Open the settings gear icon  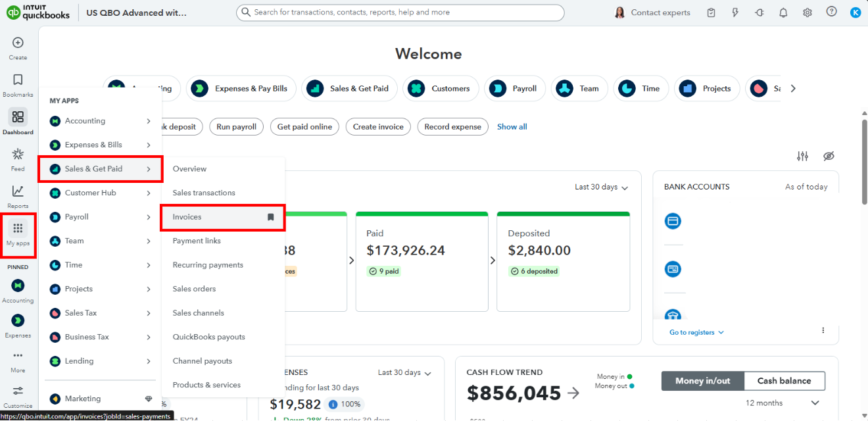tap(807, 12)
